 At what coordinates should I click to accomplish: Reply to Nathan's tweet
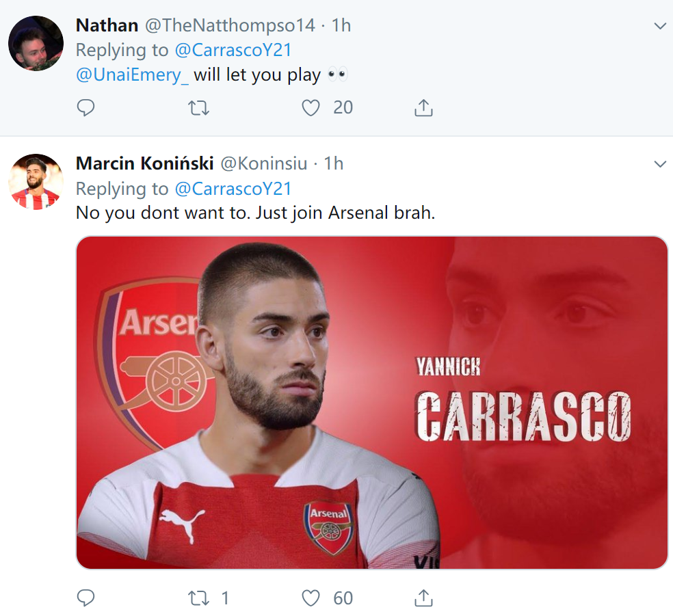85,107
